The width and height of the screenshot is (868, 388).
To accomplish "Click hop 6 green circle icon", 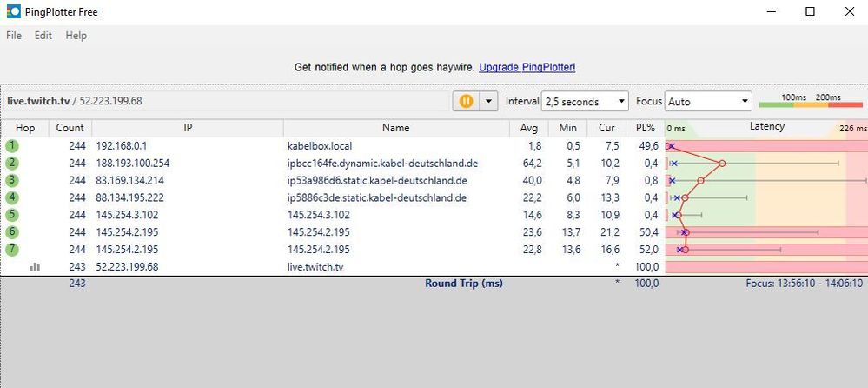I will pos(12,232).
